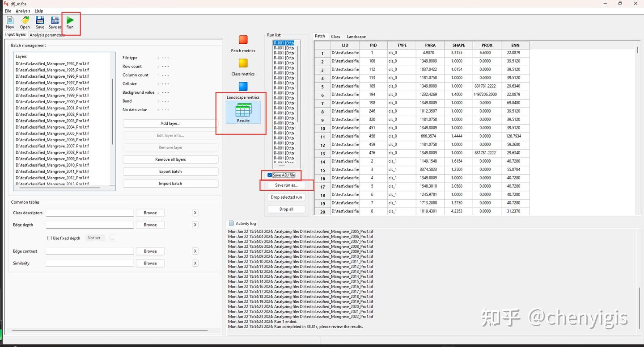
Task: Switch to the Landscape results tab
Action: [x=356, y=37]
